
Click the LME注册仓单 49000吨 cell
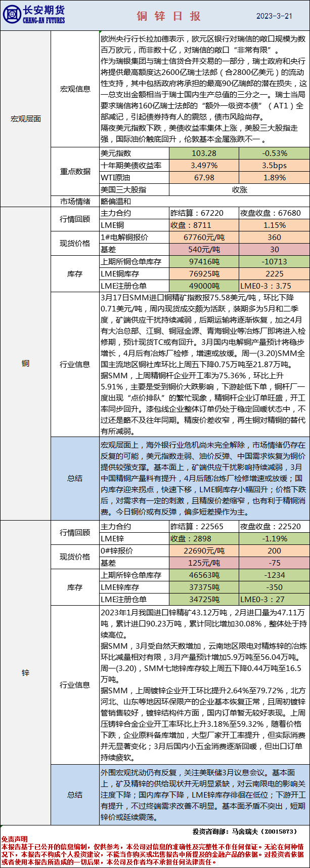pos(204,286)
